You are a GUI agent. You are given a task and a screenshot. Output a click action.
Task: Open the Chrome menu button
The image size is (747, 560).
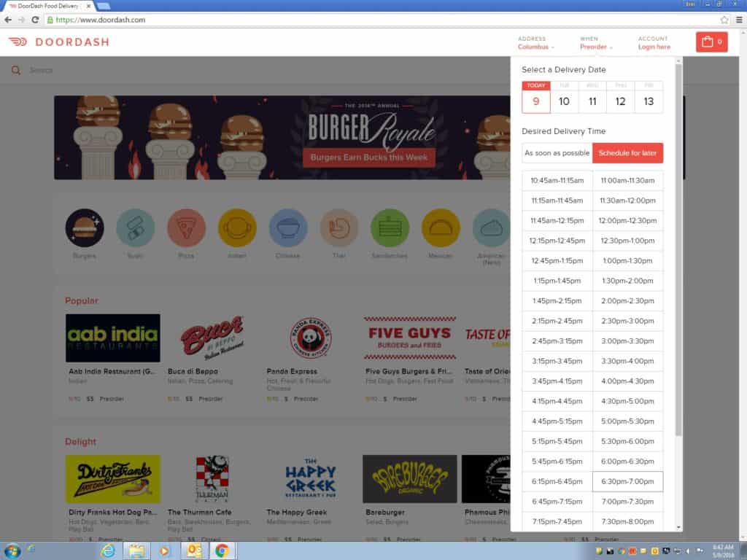739,20
